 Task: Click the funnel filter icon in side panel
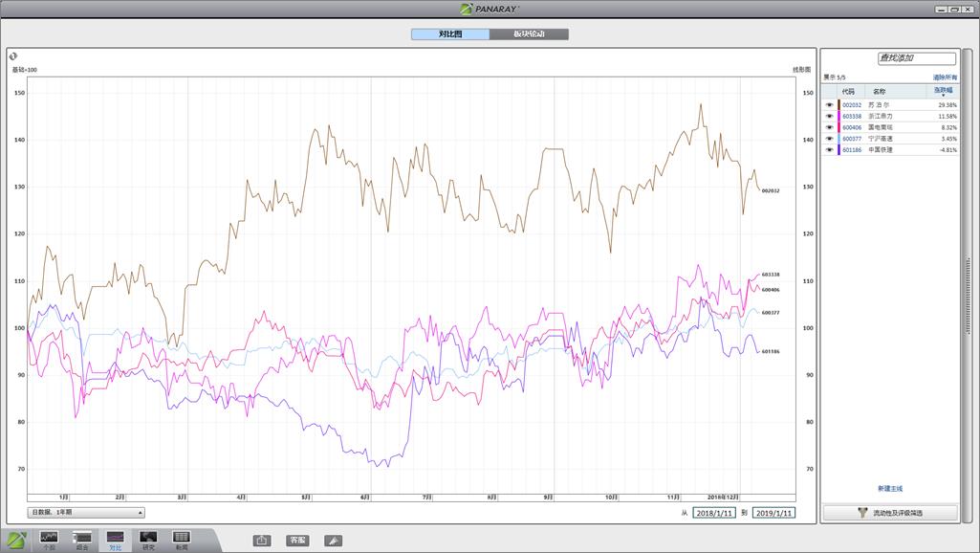point(862,513)
